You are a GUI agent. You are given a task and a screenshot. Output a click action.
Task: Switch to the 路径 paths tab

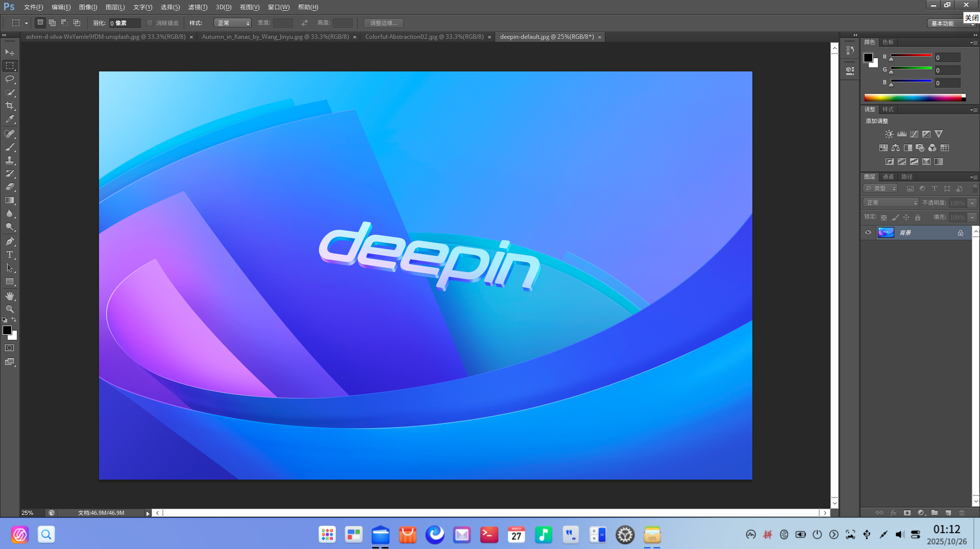pyautogui.click(x=907, y=177)
